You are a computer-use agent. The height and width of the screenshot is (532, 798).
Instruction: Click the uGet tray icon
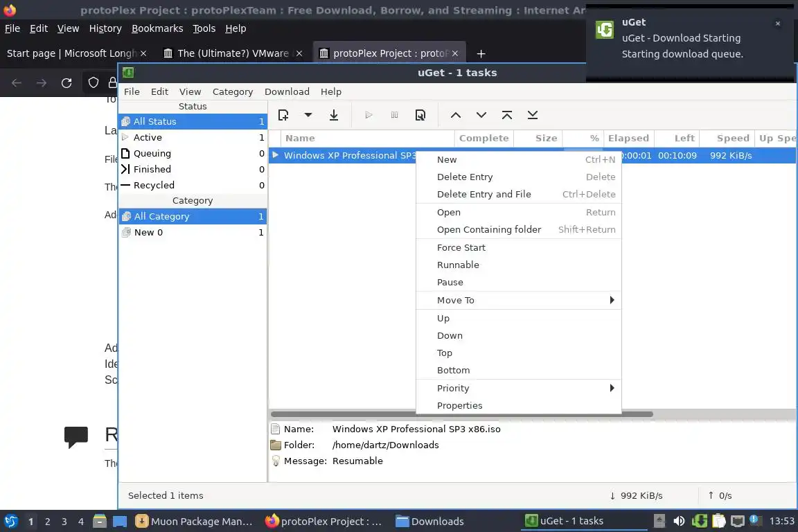tap(699, 521)
